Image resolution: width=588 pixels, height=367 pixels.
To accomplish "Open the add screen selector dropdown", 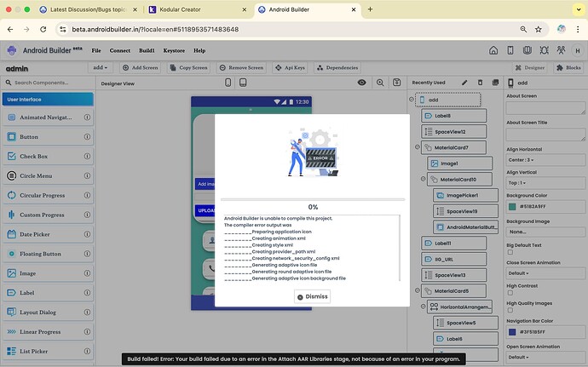I will 100,67.
